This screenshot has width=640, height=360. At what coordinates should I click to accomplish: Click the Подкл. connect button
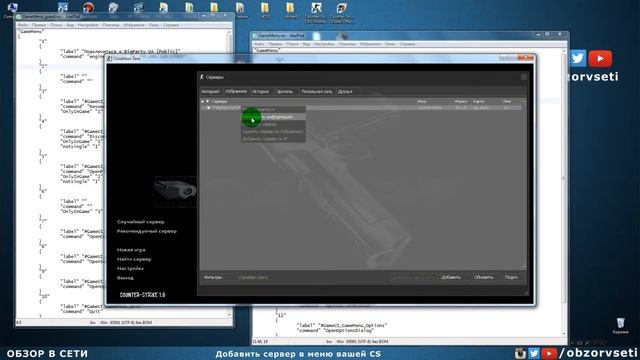[x=511, y=278]
